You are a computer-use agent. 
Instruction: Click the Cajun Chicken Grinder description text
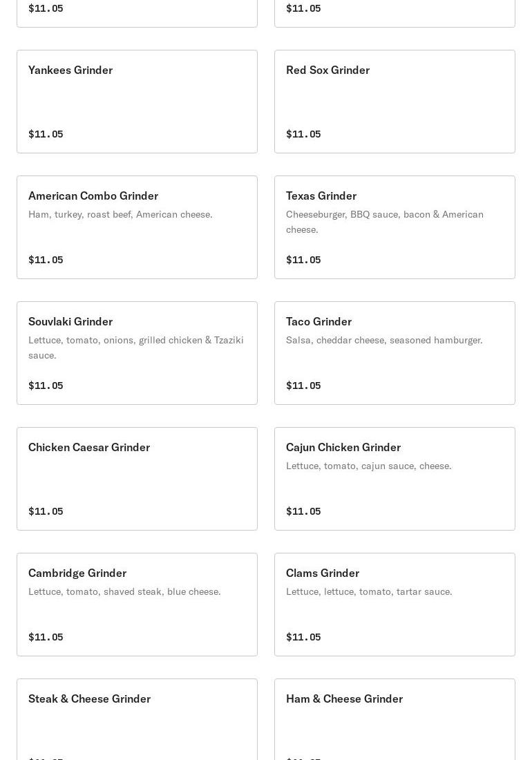368,466
